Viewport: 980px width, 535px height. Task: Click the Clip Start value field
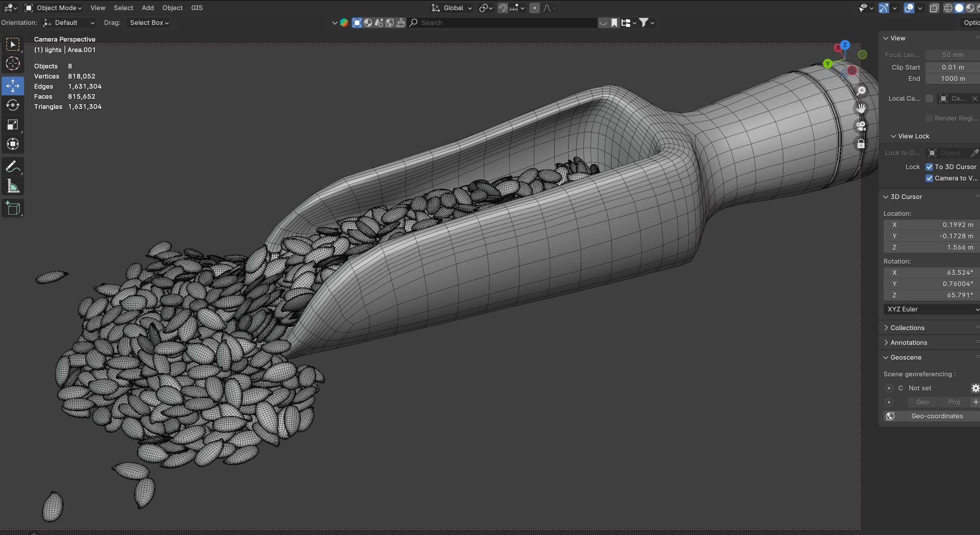pyautogui.click(x=952, y=67)
